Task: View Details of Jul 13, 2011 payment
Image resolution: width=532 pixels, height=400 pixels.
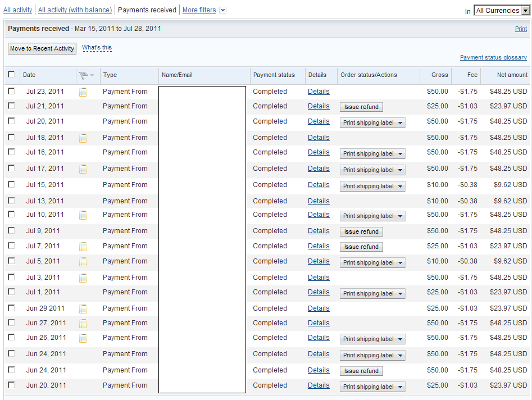Action: 319,201
